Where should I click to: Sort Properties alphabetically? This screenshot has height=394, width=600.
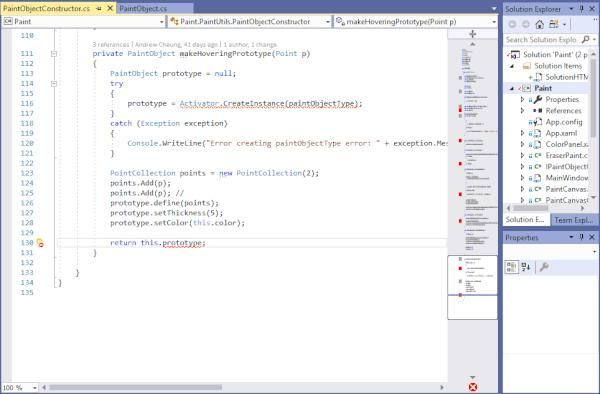click(526, 267)
